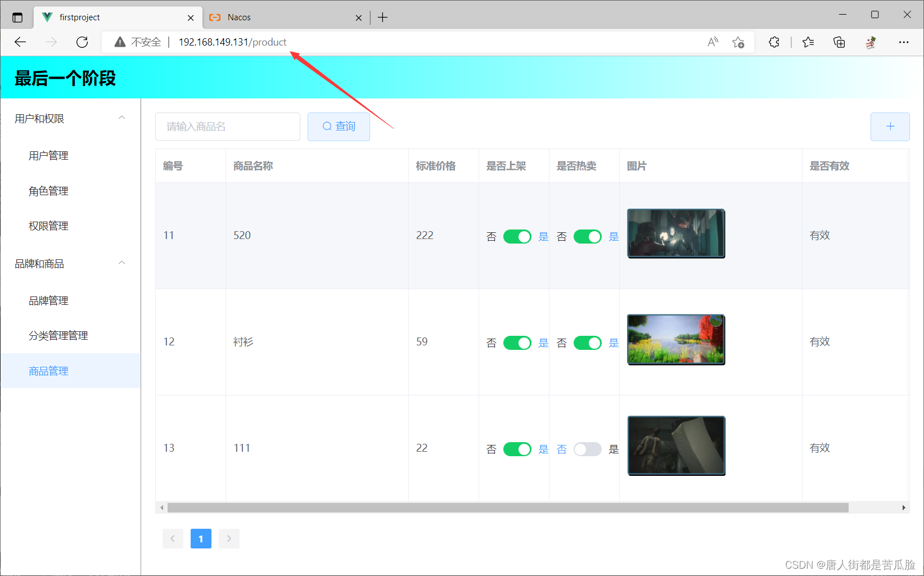The width and height of the screenshot is (924, 576).
Task: Select 商品管理 menu item
Action: 70,371
